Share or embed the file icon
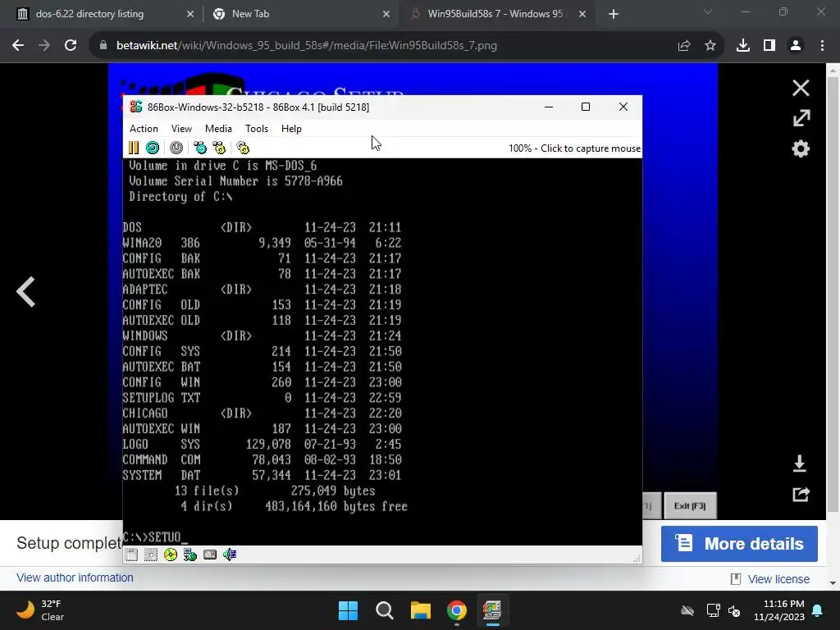This screenshot has width=840, height=630. click(801, 494)
